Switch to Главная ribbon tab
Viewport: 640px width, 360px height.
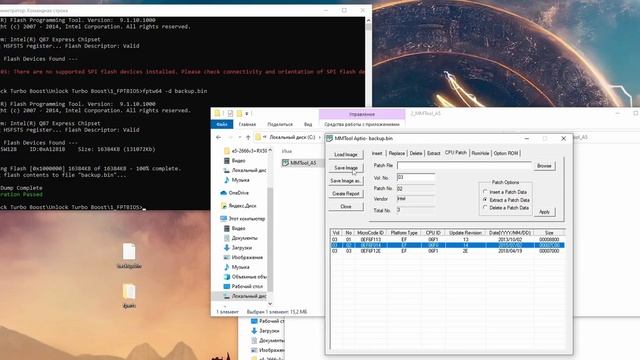click(x=247, y=124)
